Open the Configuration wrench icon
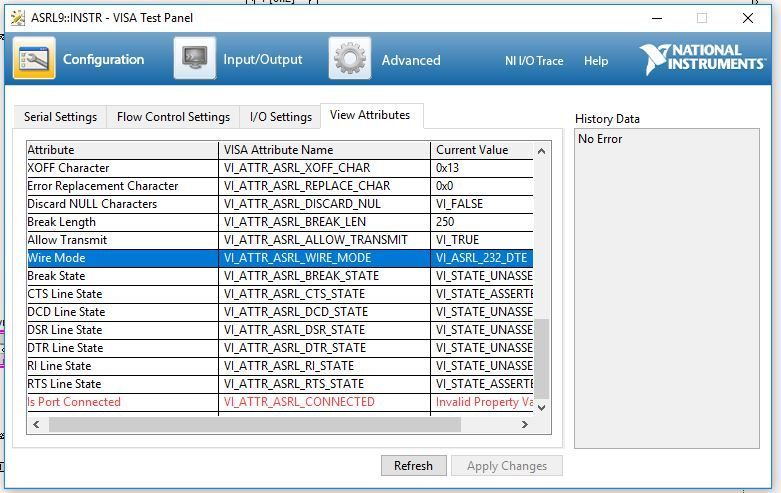The width and height of the screenshot is (781, 493). coord(34,59)
